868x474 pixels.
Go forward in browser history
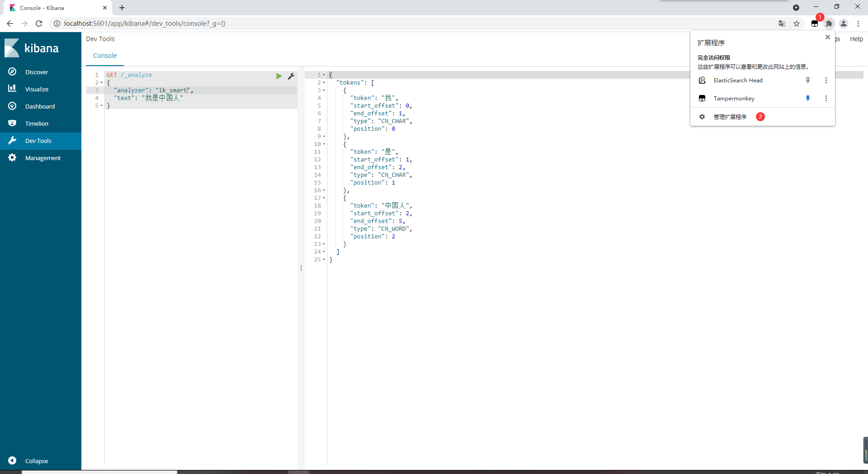pos(24,24)
